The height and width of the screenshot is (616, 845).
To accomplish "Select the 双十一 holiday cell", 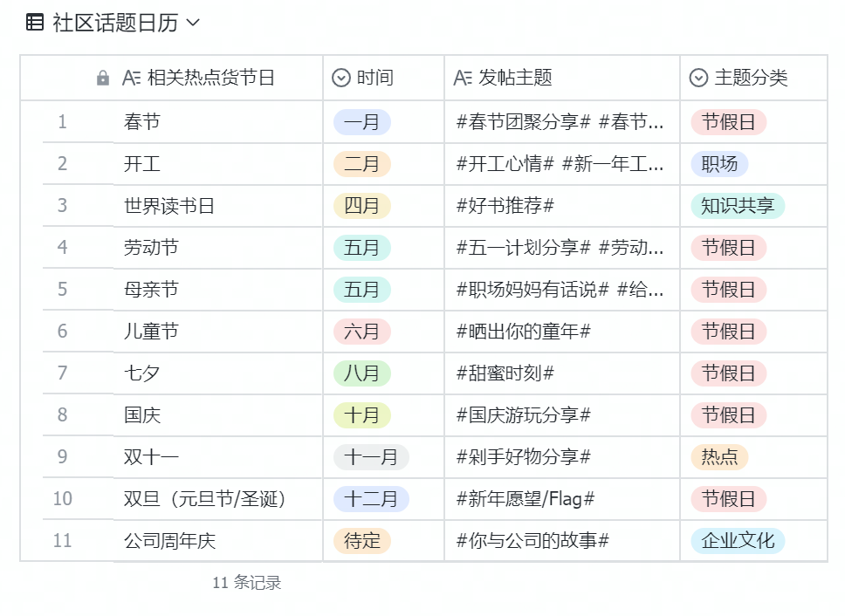I will (x=217, y=457).
